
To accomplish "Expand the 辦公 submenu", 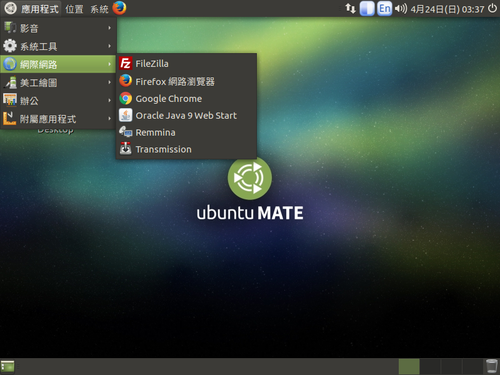I will pos(58,100).
